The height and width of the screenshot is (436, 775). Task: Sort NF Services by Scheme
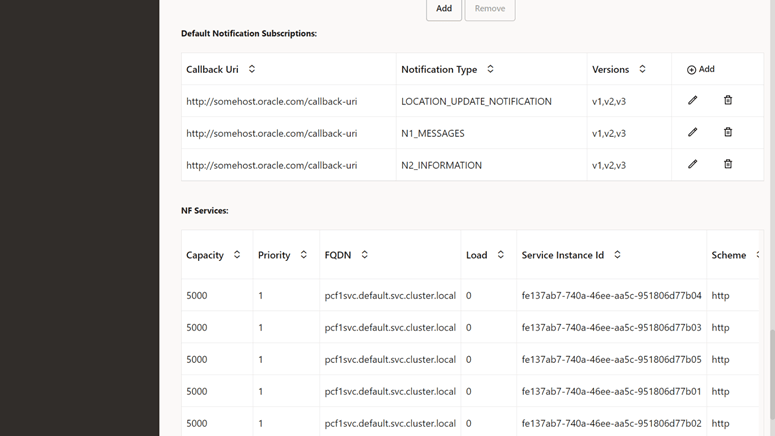coord(758,255)
